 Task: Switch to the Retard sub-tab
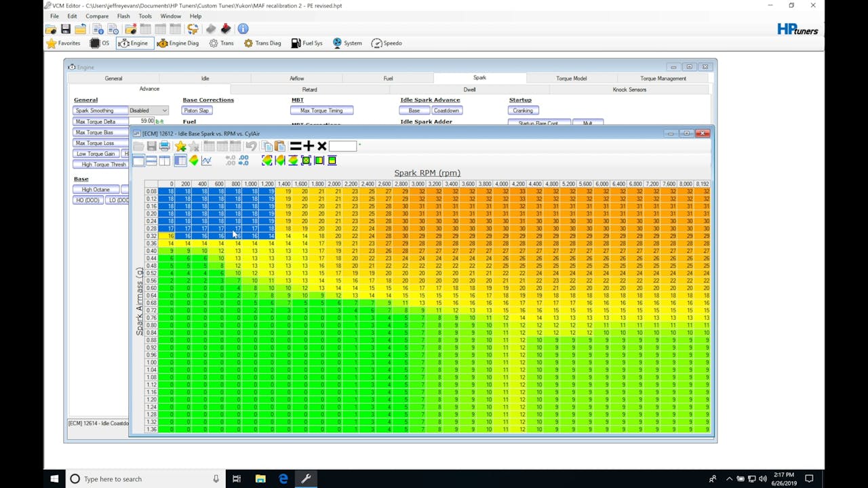coord(309,89)
